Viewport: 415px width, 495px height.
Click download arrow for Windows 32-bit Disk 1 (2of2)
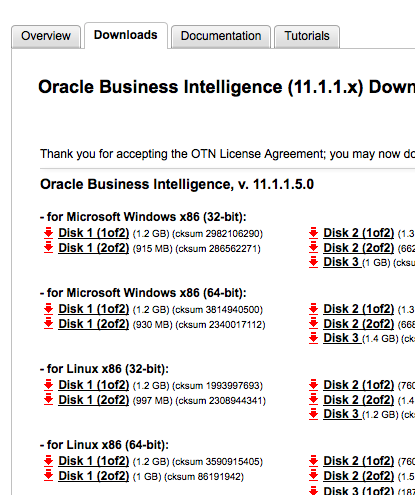point(49,248)
